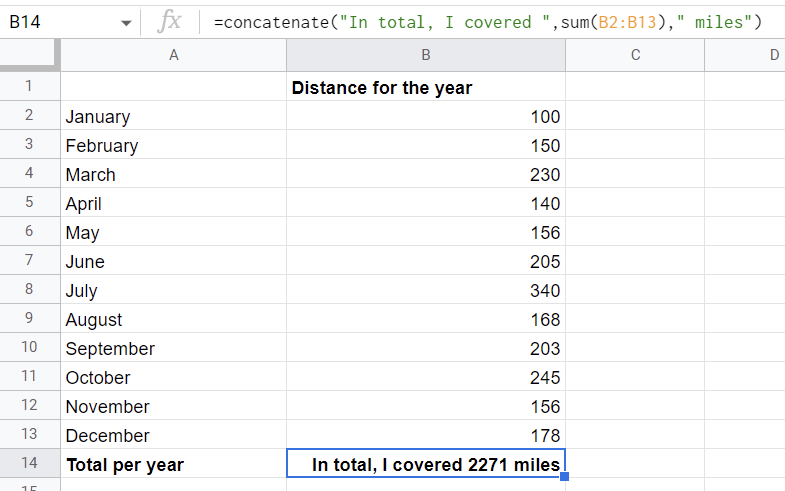Click the 'Total per year' cell

point(174,464)
